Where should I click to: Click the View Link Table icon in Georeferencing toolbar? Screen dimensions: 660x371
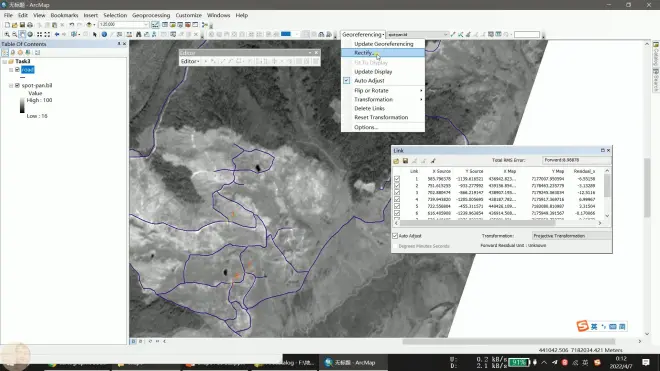pos(498,35)
